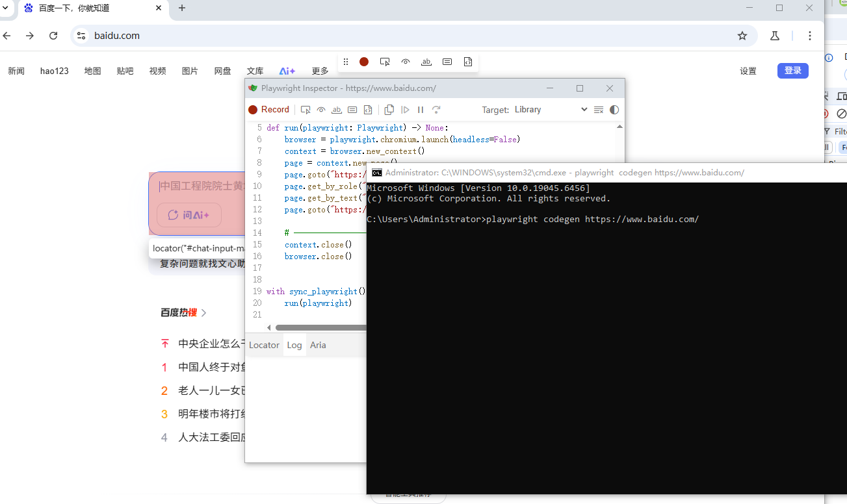Open the 地图 link on Baidu
The height and width of the screenshot is (504, 847).
[x=92, y=71]
